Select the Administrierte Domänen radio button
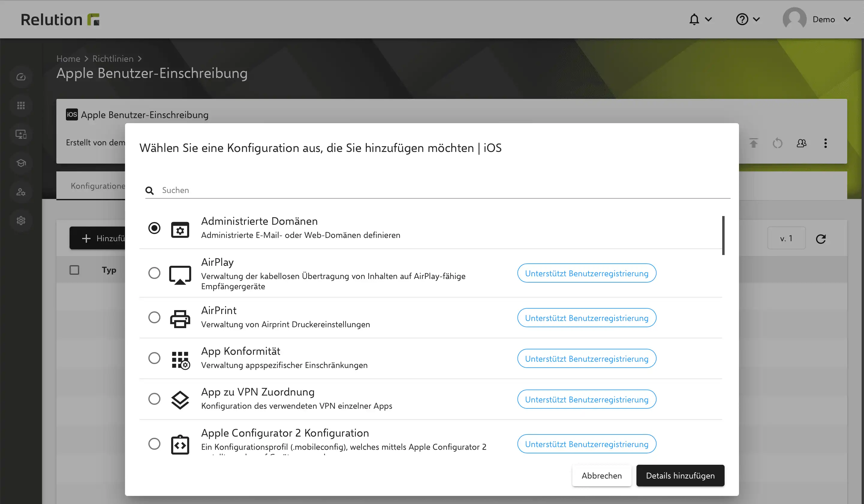 tap(154, 228)
